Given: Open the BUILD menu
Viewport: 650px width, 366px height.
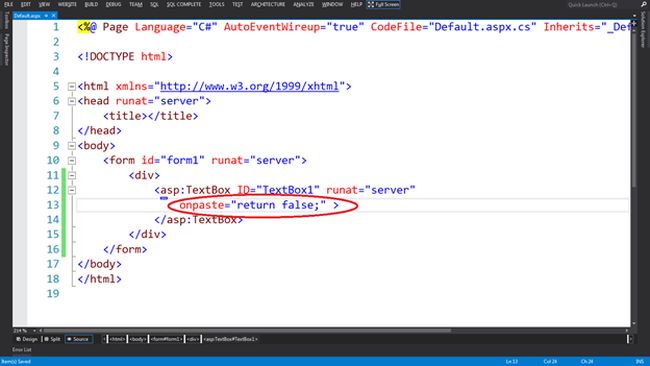Looking at the screenshot, I should tap(91, 4).
